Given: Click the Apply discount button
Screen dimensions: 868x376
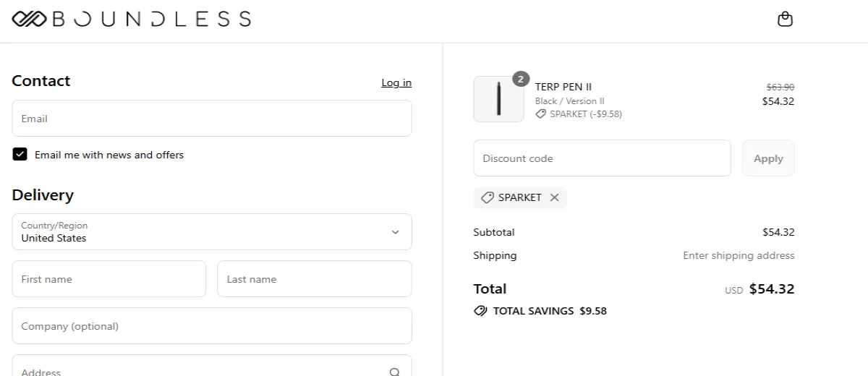Looking at the screenshot, I should (768, 158).
